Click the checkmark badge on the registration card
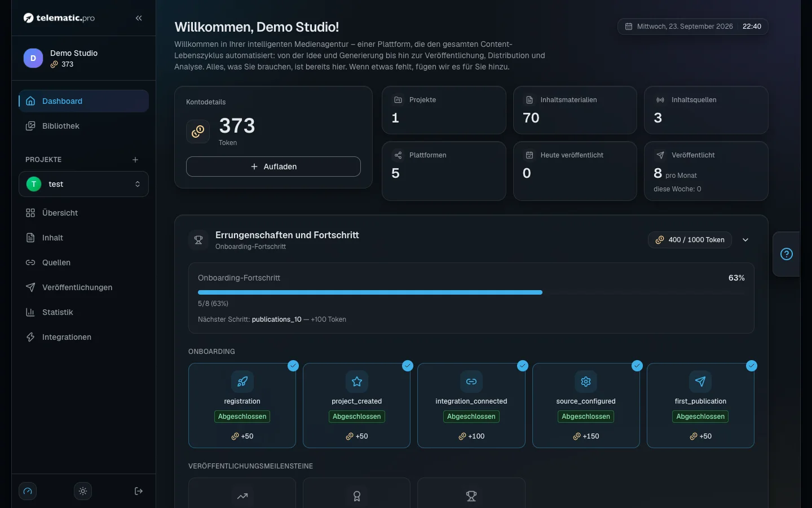Viewport: 812px width, 508px height. click(293, 366)
